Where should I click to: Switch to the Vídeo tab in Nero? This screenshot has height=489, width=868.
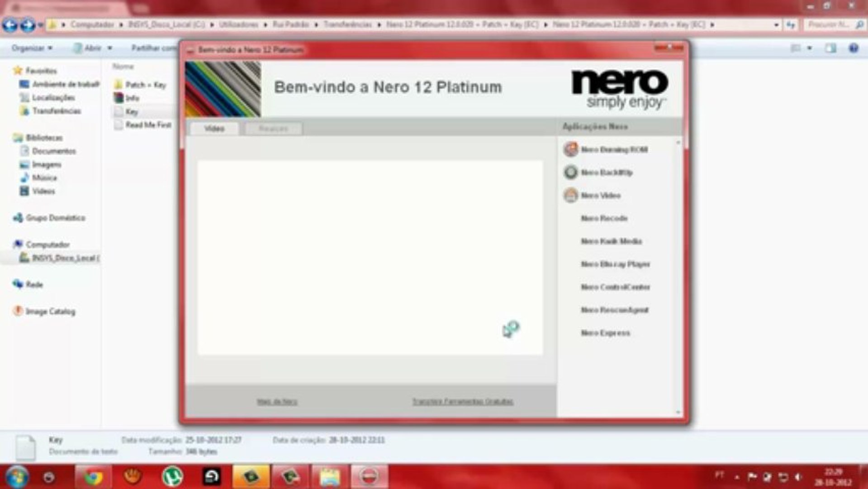214,129
